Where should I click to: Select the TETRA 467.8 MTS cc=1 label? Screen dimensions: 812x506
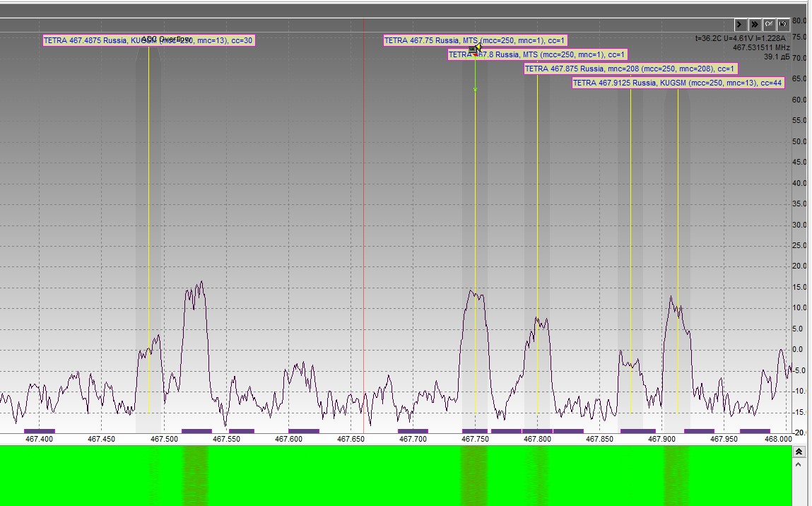click(x=537, y=54)
